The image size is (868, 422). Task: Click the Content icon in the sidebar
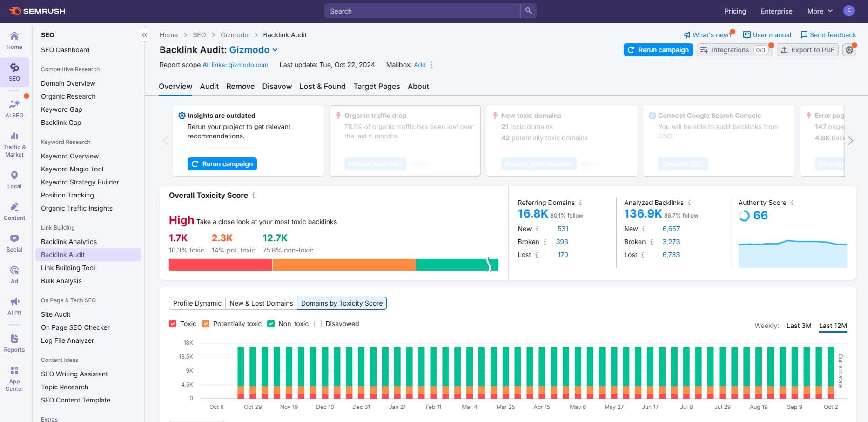click(x=14, y=211)
